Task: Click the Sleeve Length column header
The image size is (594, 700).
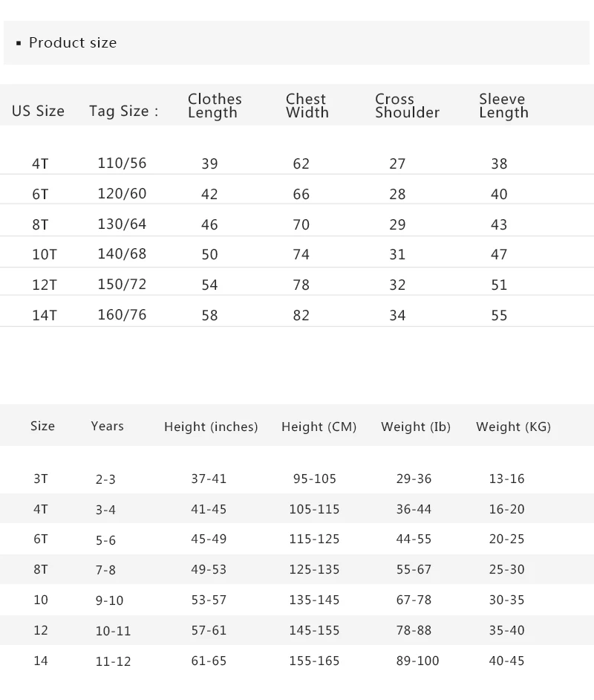Action: [503, 106]
